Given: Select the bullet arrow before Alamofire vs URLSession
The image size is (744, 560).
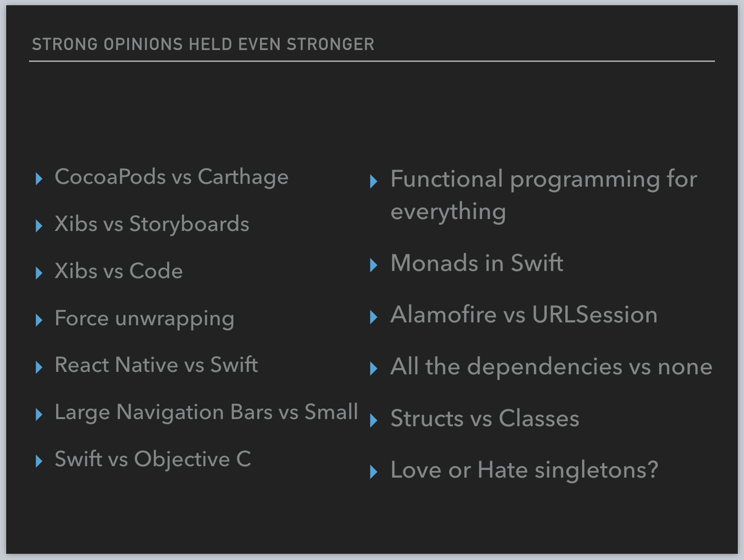Looking at the screenshot, I should 373,317.
